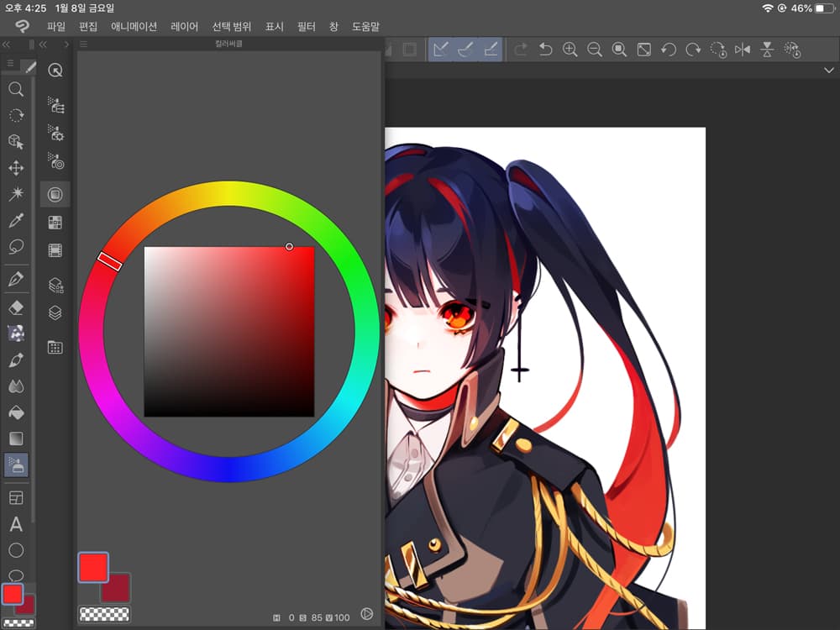Viewport: 840px width, 630px height.
Task: Expand color space switch button beside HSV values
Action: click(366, 614)
